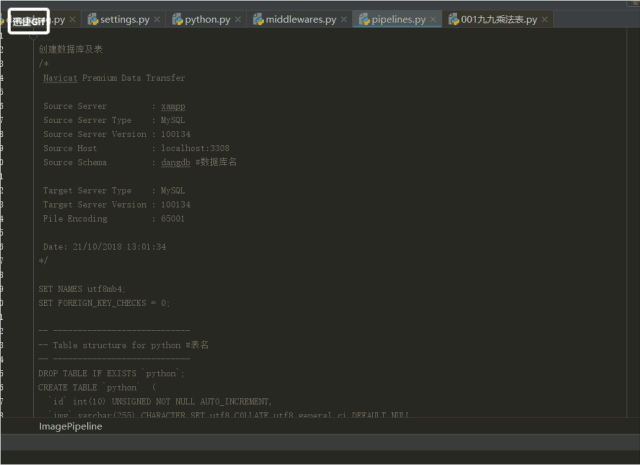Screen dimensions: 640x465
Task: Close the 001九九乘法表.py tab
Action: coord(544,19)
